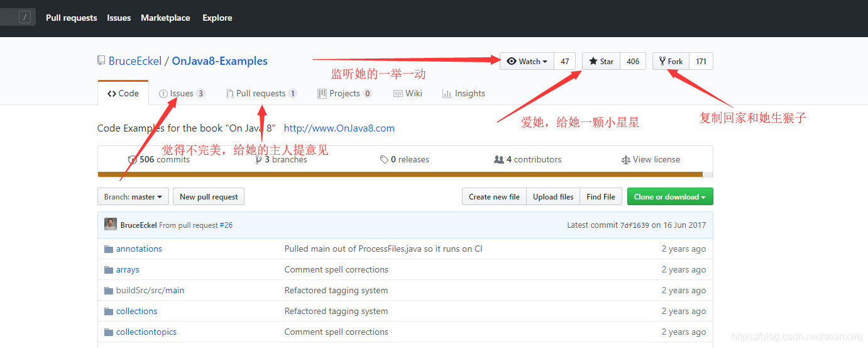Visit the http://www.OnJava8.com link
Viewport: 868px width, 348px height.
coord(339,128)
